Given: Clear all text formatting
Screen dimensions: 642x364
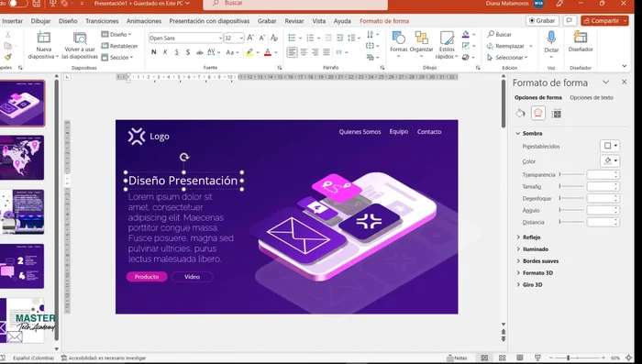Looking at the screenshot, I should [x=274, y=38].
